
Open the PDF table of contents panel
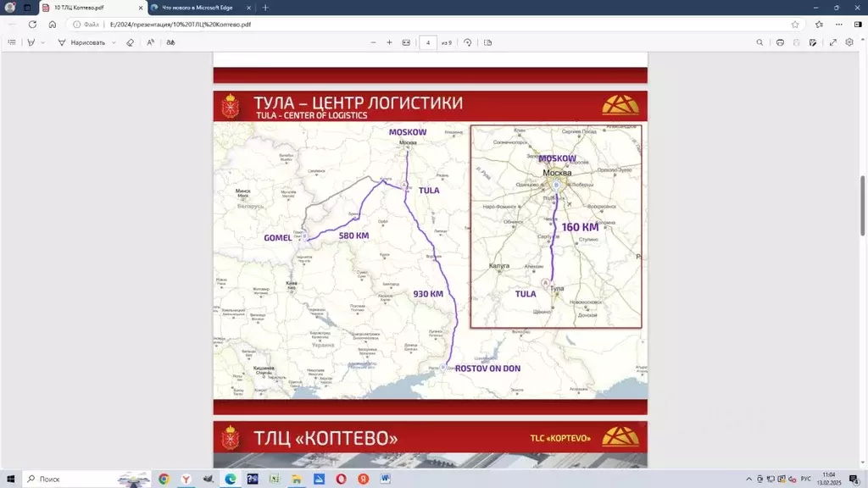click(x=12, y=42)
